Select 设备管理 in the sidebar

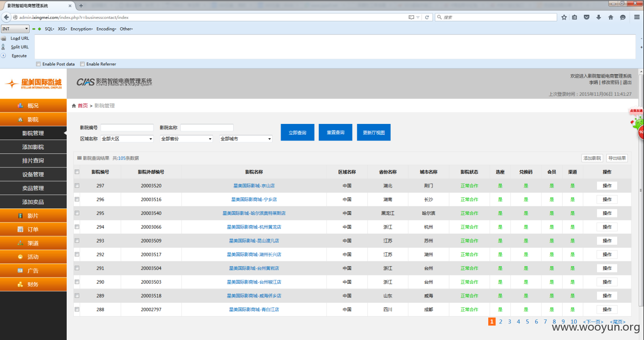click(33, 174)
